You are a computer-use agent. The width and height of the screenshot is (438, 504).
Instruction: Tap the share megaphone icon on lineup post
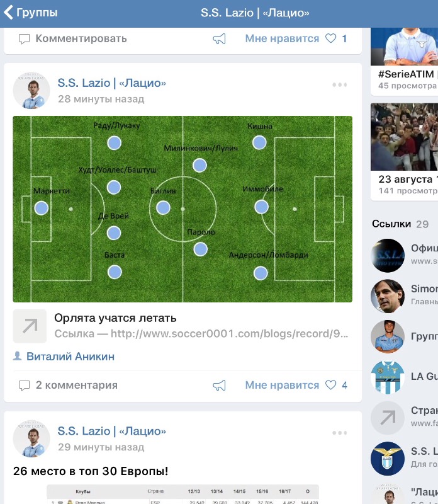[x=220, y=386]
